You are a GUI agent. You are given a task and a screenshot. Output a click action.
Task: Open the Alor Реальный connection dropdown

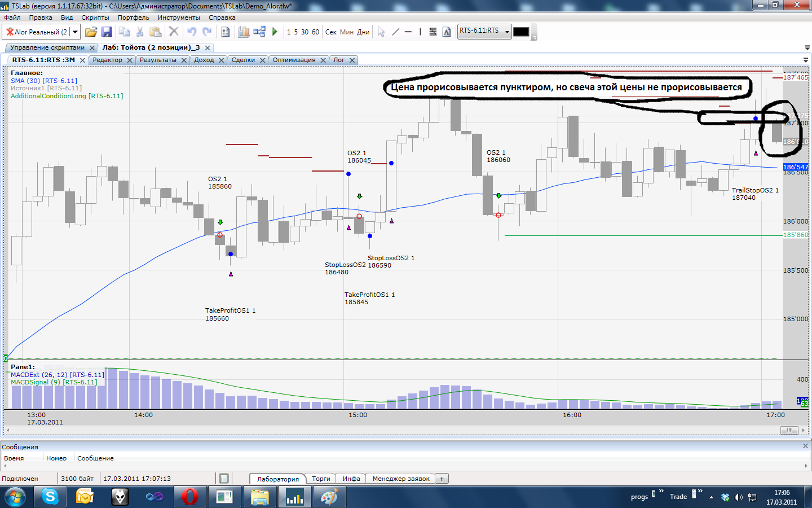(75, 32)
